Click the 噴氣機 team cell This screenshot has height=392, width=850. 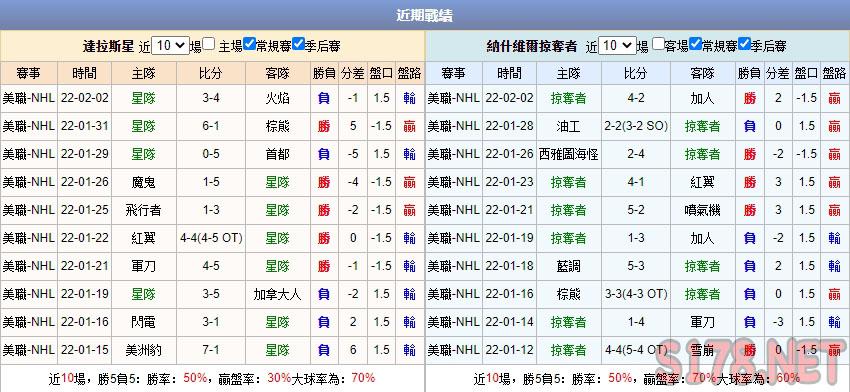703,210
